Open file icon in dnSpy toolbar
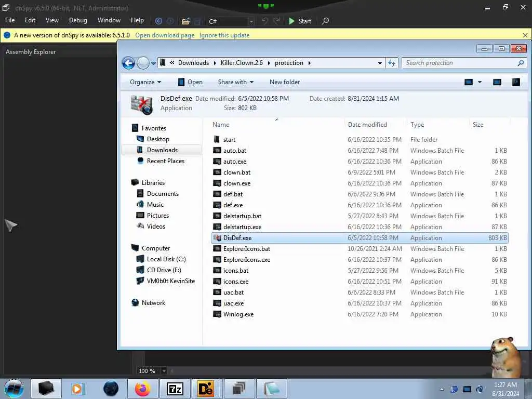 (x=185, y=21)
